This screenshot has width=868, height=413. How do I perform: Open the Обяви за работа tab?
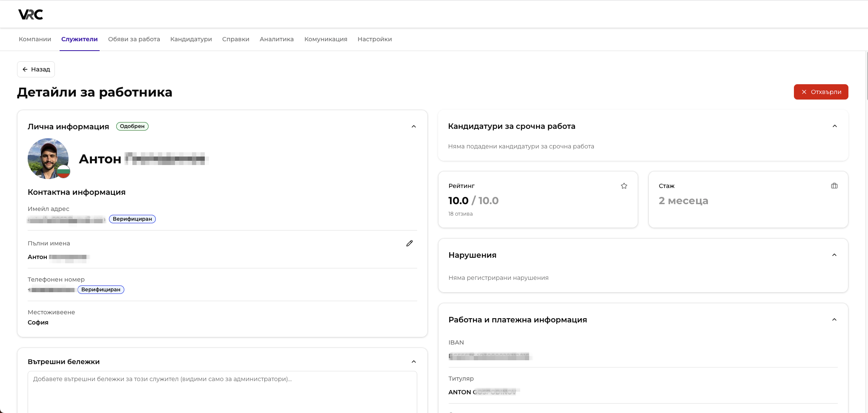pos(134,39)
